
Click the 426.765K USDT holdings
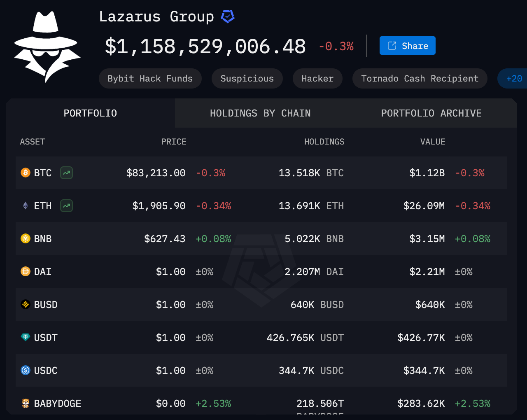click(305, 338)
